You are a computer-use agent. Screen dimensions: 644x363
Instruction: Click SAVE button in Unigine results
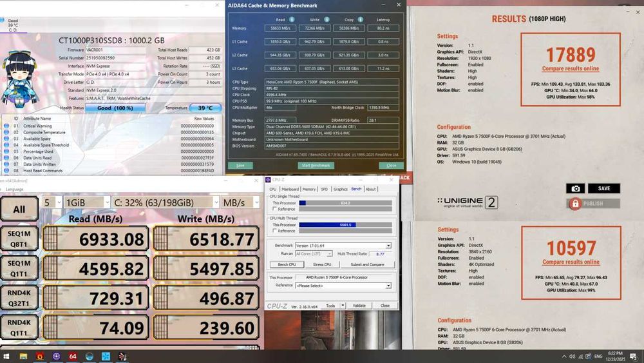(x=604, y=188)
